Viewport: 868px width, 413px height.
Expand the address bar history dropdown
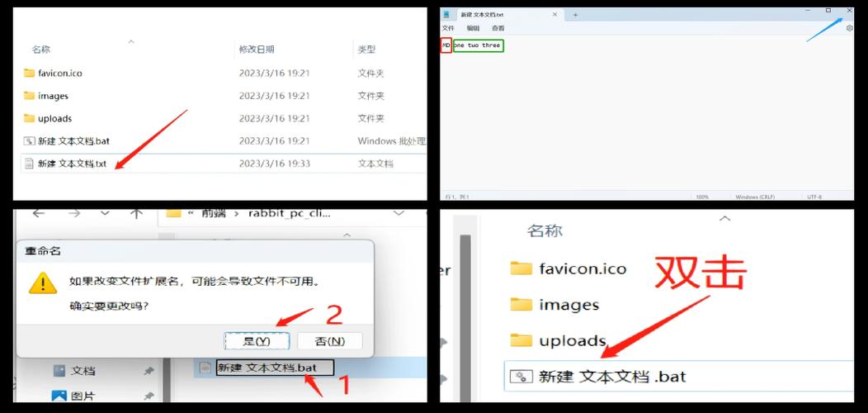(399, 213)
